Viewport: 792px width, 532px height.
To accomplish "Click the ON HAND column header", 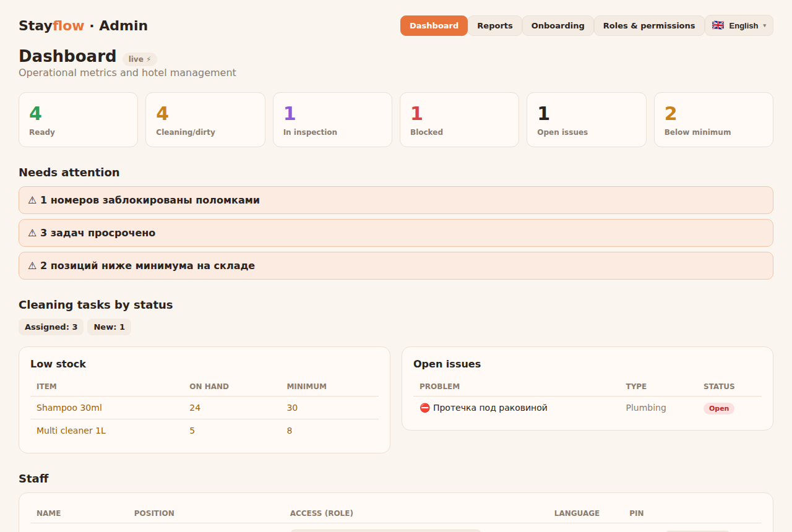I will click(209, 386).
